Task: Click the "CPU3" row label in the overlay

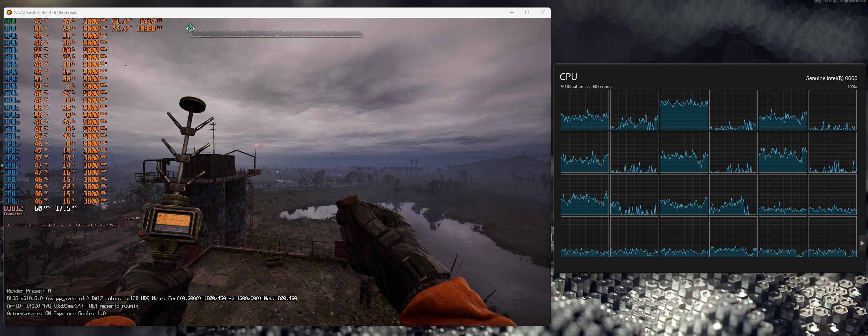Action: 11,50
